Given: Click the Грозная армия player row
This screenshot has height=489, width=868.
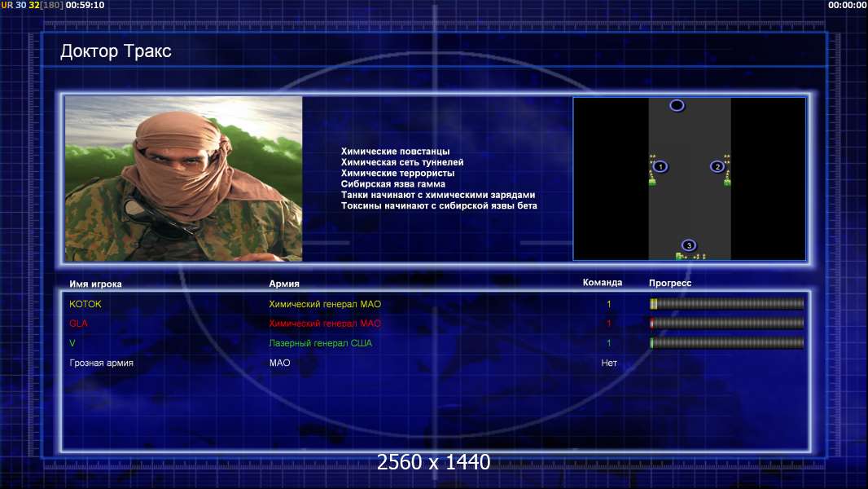Looking at the screenshot, I should coord(436,363).
